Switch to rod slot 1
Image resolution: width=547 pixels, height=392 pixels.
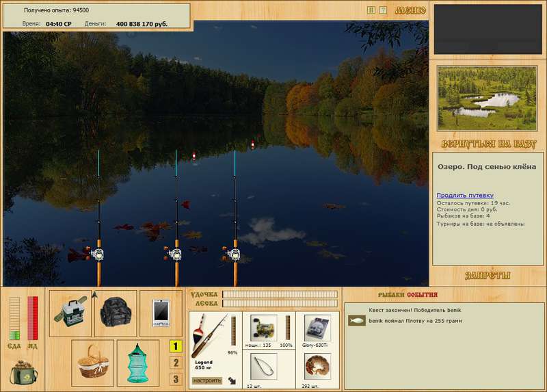pos(176,346)
